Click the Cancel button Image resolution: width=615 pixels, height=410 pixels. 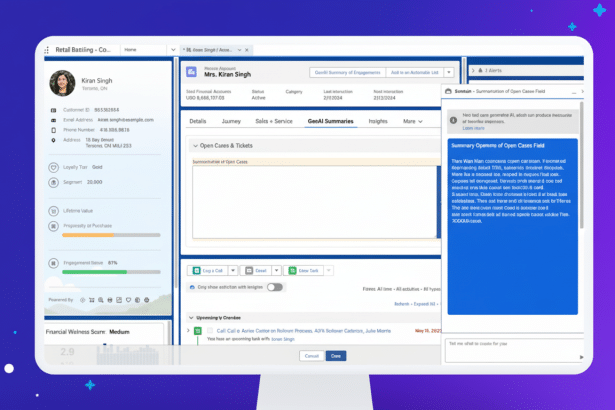point(312,356)
